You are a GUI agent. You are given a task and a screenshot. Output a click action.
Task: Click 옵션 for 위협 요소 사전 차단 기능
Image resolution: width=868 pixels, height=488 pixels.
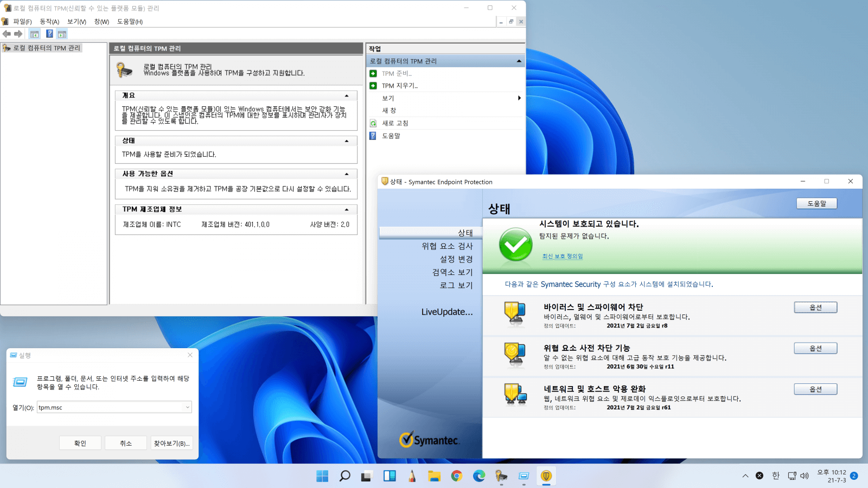815,349
